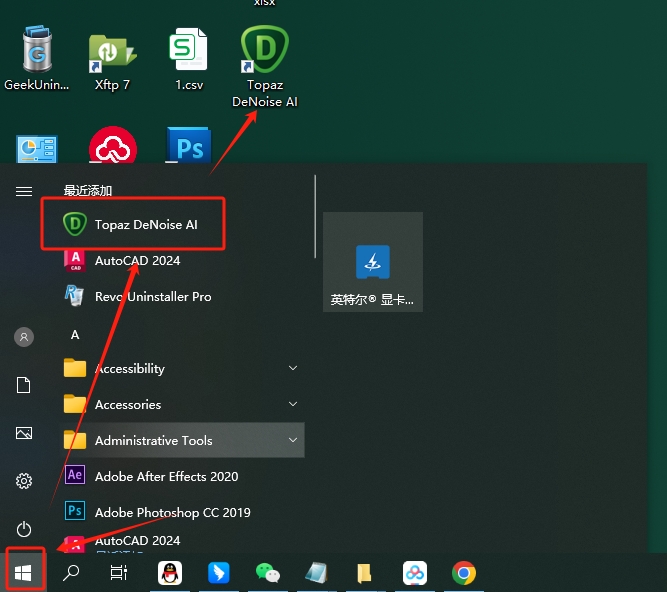Open Task View on taskbar
Image resolution: width=667 pixels, height=592 pixels.
[x=119, y=573]
